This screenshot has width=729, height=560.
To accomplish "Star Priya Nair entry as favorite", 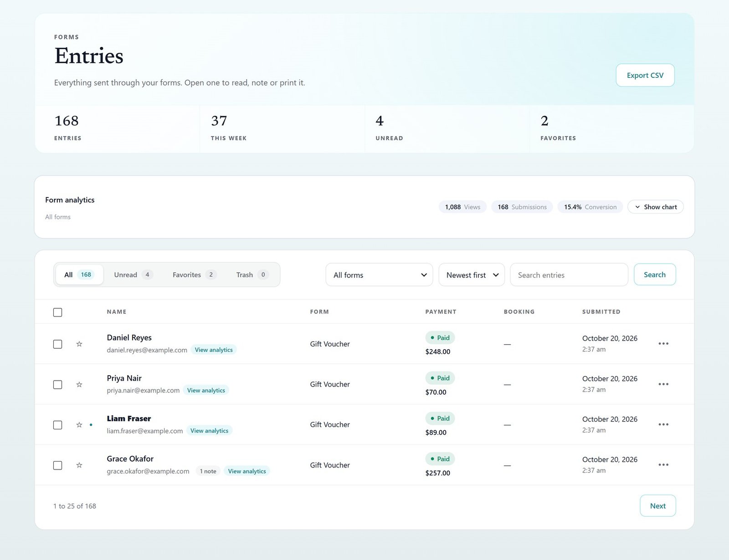I will pyautogui.click(x=79, y=384).
